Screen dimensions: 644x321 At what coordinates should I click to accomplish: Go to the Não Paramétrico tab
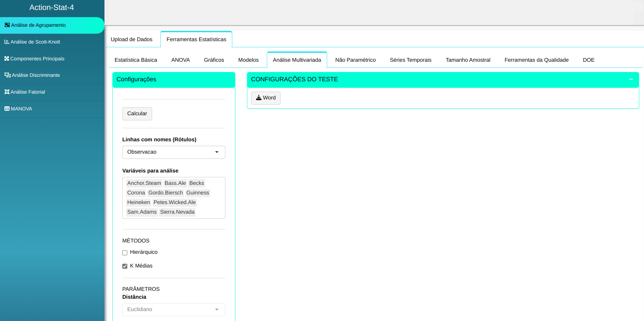click(x=355, y=60)
